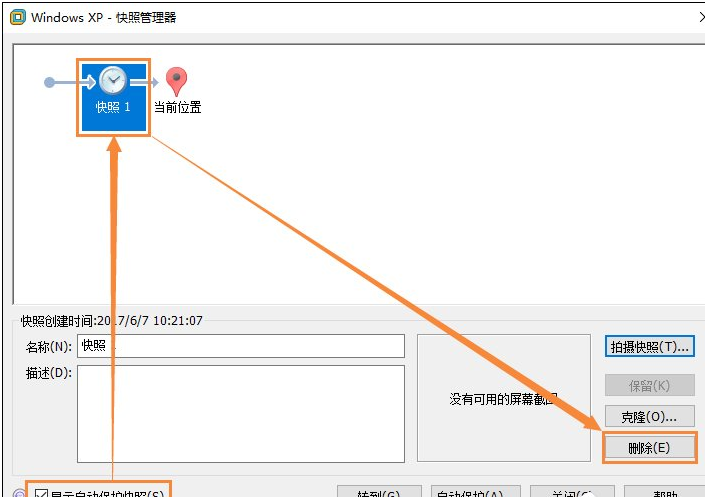Click the 拍摄快照(T)... button
705x497 pixels.
pyautogui.click(x=650, y=347)
